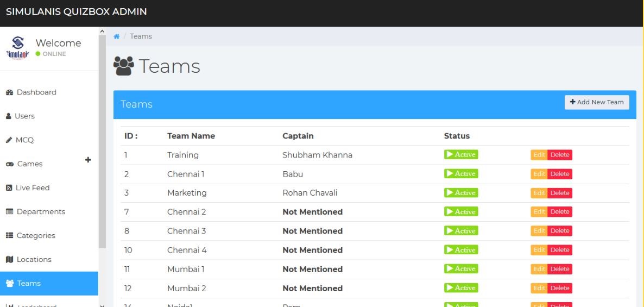
Task: Open Categories from sidebar
Action: pos(35,236)
